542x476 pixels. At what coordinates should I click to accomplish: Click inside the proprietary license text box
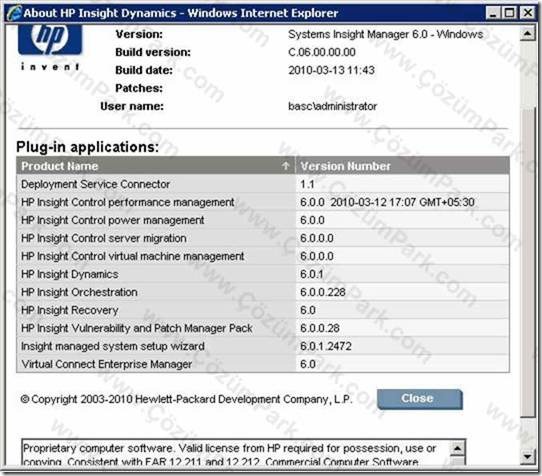tap(236, 453)
